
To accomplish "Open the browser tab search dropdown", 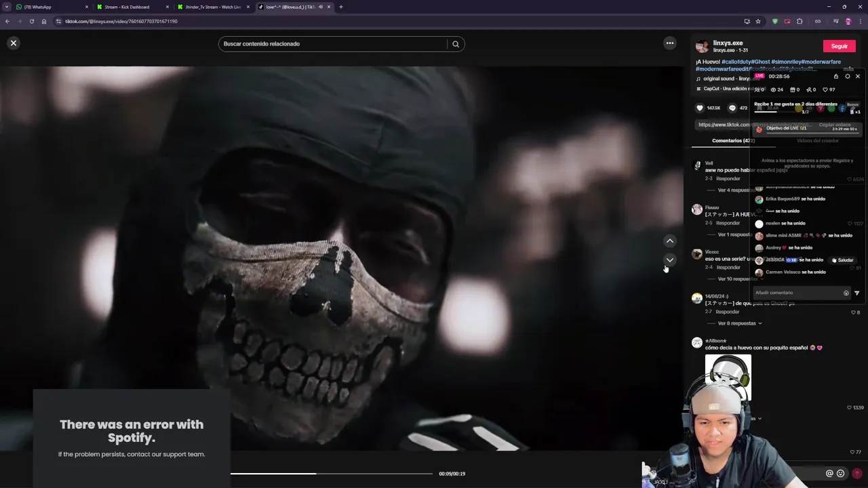I will pos(7,7).
